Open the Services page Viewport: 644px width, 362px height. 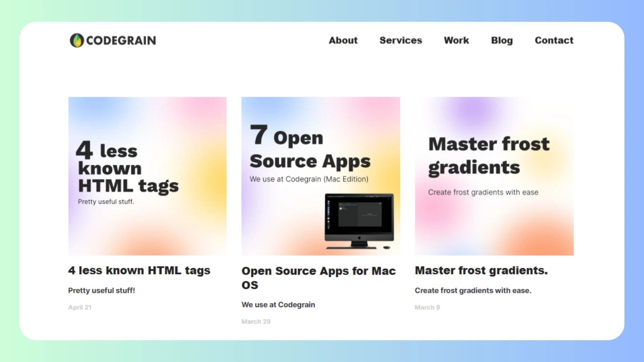coord(400,40)
